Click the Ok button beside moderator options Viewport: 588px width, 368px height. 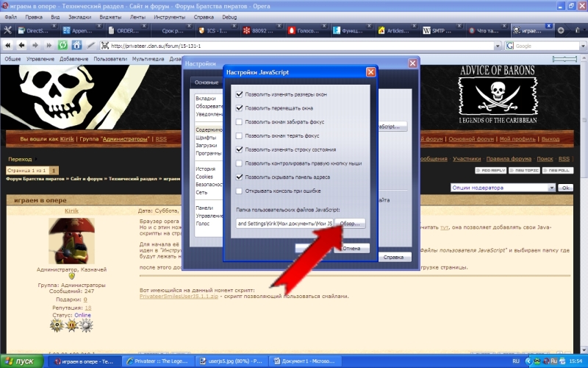point(565,188)
